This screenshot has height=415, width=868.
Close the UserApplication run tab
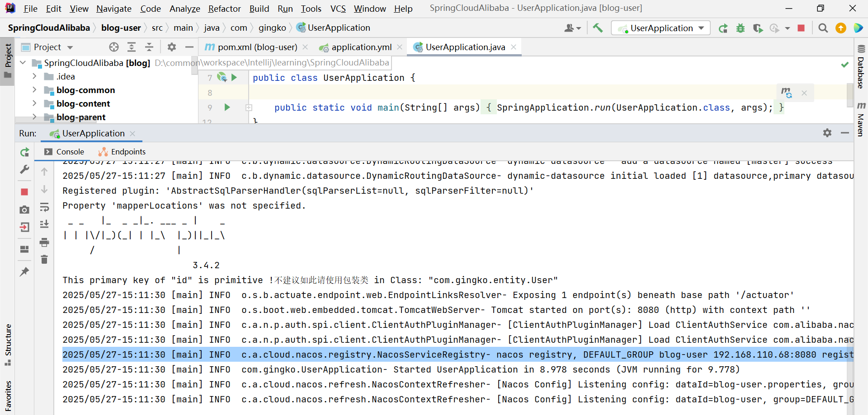(x=132, y=133)
